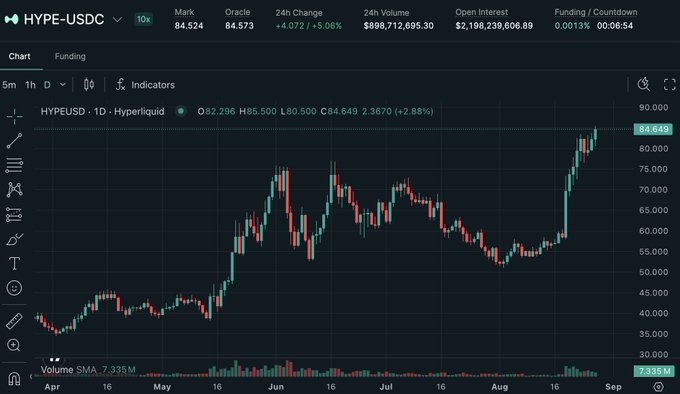The image size is (680, 394).
Task: Select the Text annotation tool
Action: click(14, 264)
